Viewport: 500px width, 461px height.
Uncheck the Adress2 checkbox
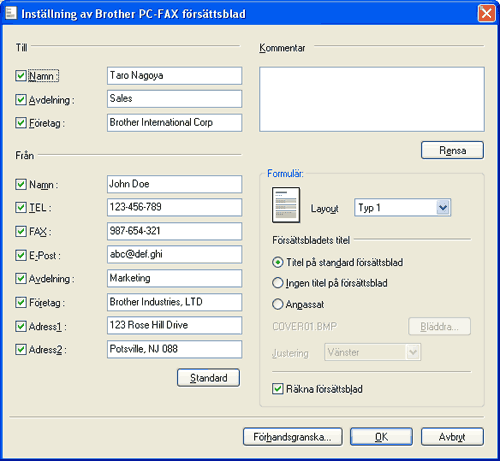tap(21, 349)
